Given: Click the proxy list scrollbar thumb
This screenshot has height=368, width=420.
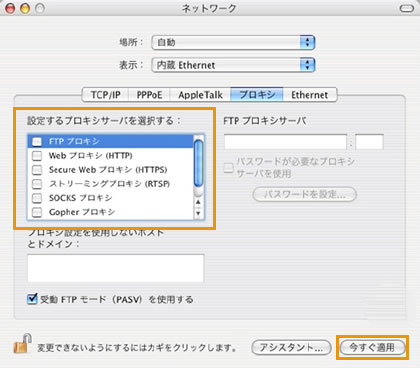Looking at the screenshot, I should [198, 163].
